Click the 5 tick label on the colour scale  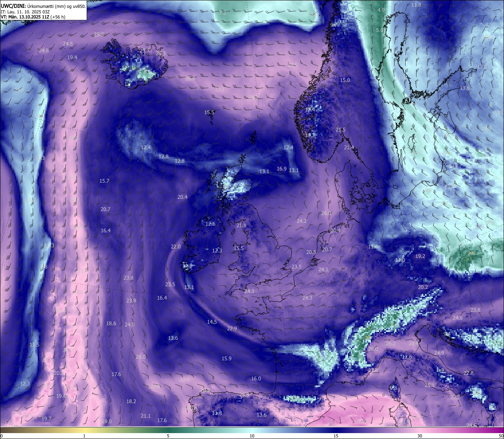point(168,436)
